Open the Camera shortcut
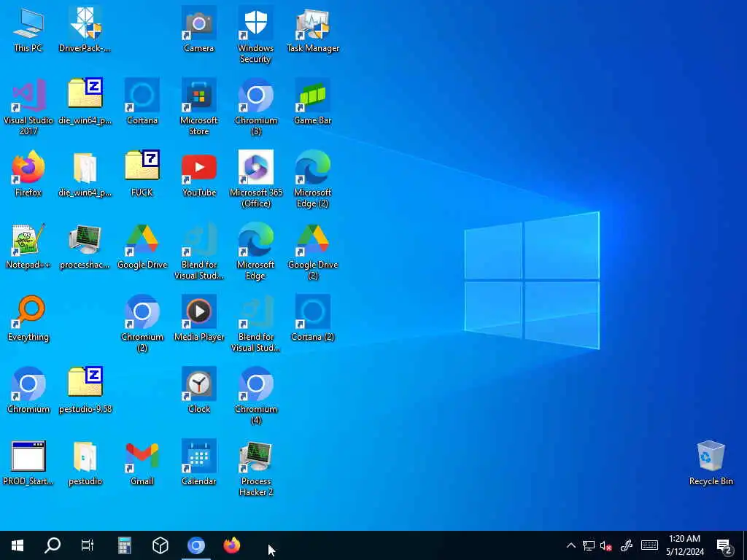 click(198, 29)
